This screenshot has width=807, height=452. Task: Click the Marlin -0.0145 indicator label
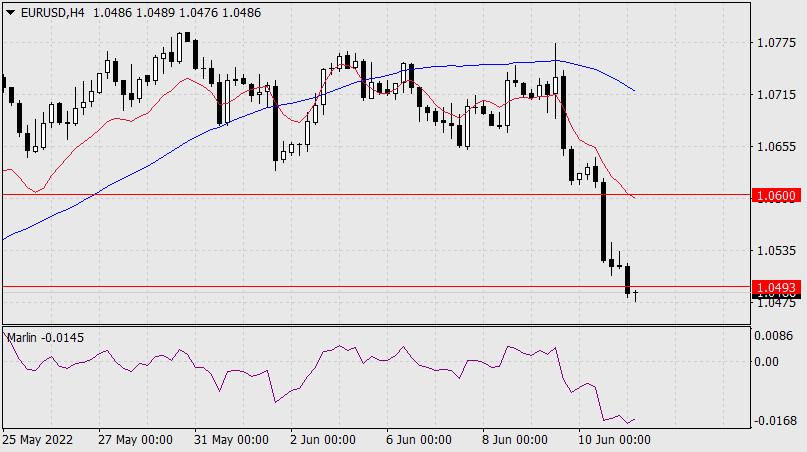[x=45, y=338]
